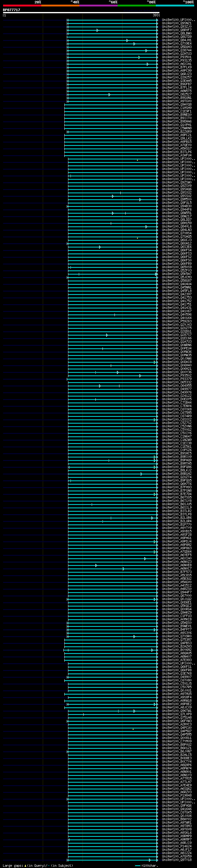Click hit label UniRef100_B9PAQ9
The height and width of the screenshot is (868, 197).
pyautogui.click(x=177, y=460)
